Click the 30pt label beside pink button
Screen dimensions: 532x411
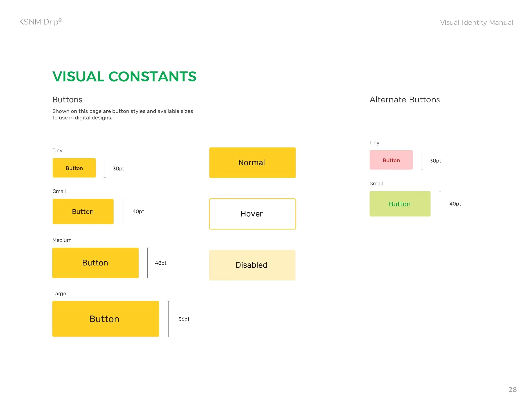click(x=435, y=161)
